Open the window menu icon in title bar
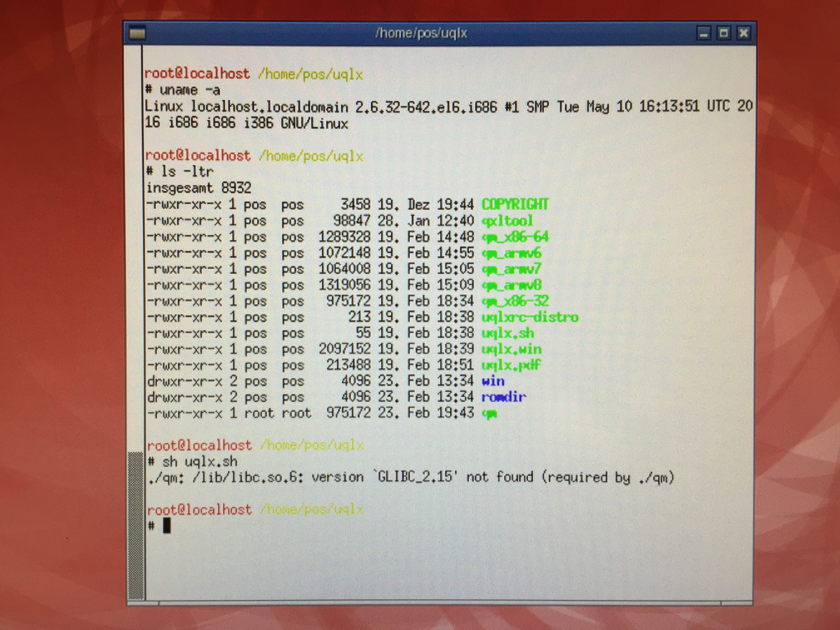 pyautogui.click(x=137, y=34)
